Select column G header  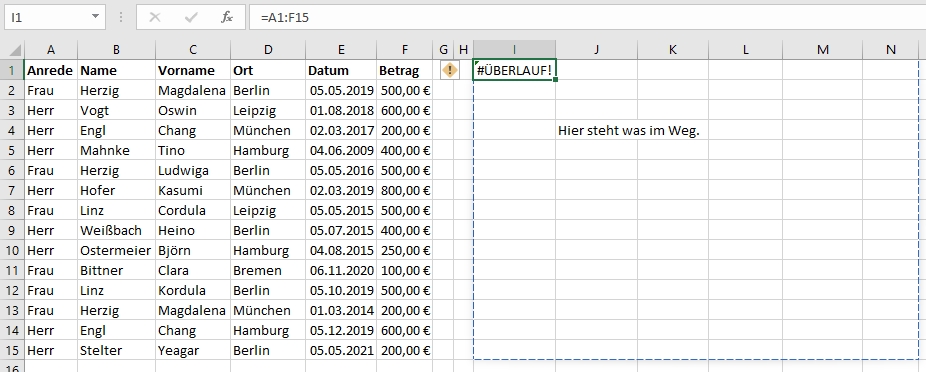pos(443,50)
